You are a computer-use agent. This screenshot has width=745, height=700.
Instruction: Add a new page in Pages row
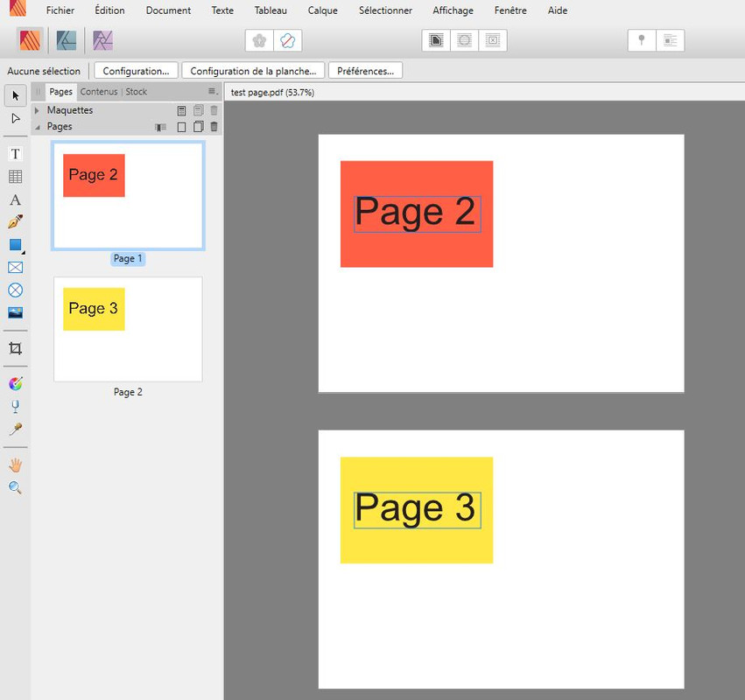pos(181,127)
